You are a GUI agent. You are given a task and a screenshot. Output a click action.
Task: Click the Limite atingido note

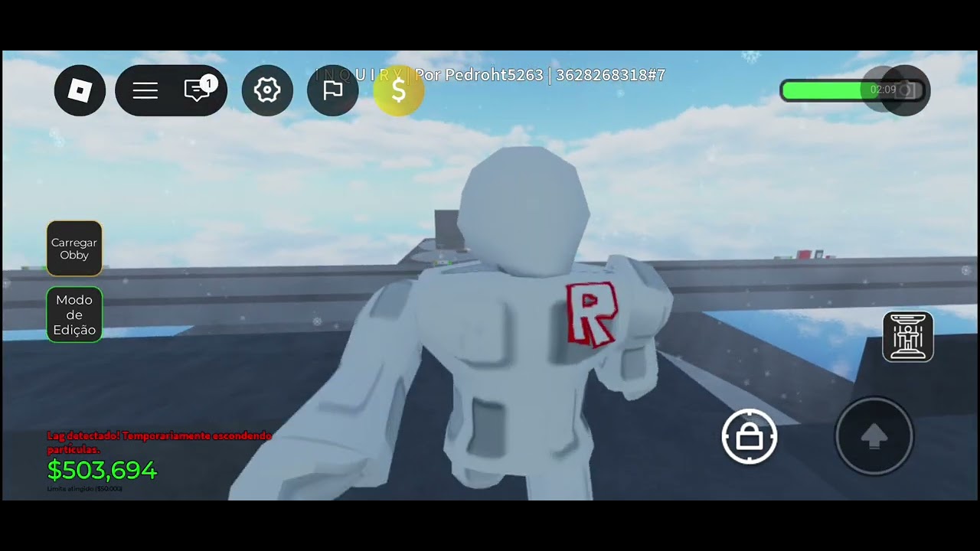84,488
